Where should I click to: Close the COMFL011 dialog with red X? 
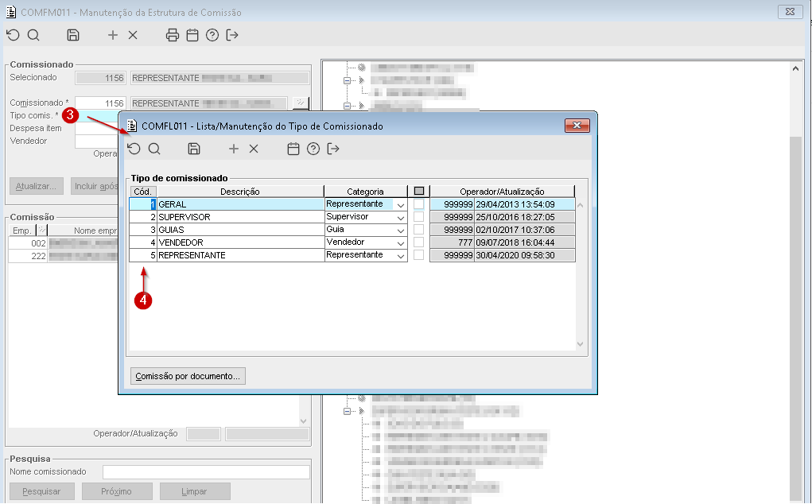click(x=577, y=126)
